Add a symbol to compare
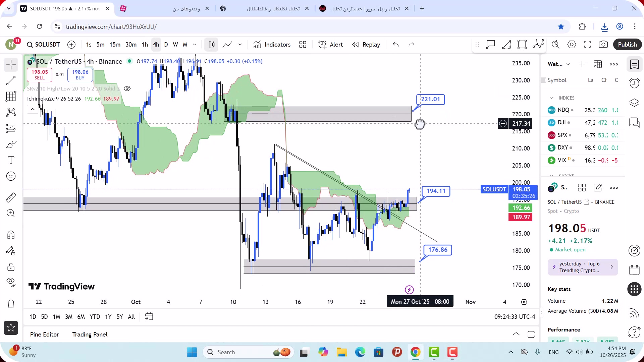644x362 pixels. pyautogui.click(x=71, y=45)
